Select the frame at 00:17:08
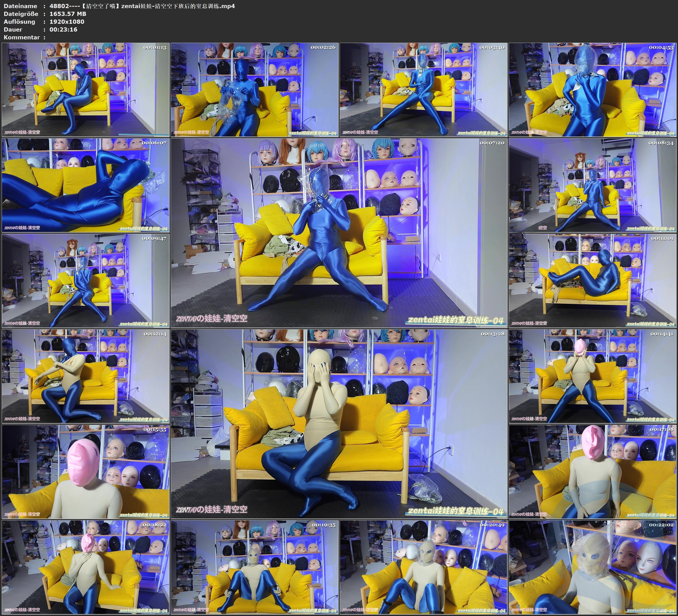Image resolution: width=678 pixels, height=616 pixels. [593, 471]
